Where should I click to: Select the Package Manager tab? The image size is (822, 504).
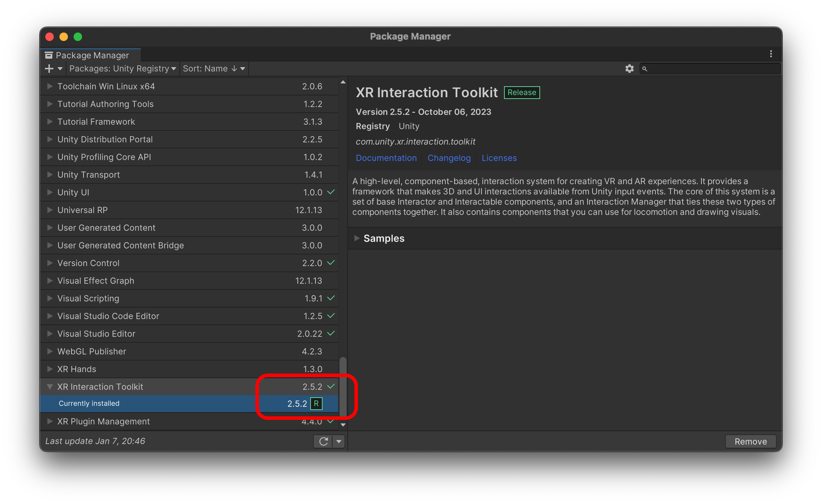92,55
